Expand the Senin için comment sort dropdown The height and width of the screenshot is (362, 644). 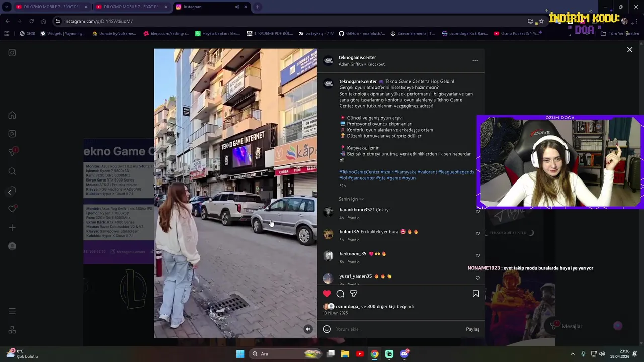coord(351,199)
